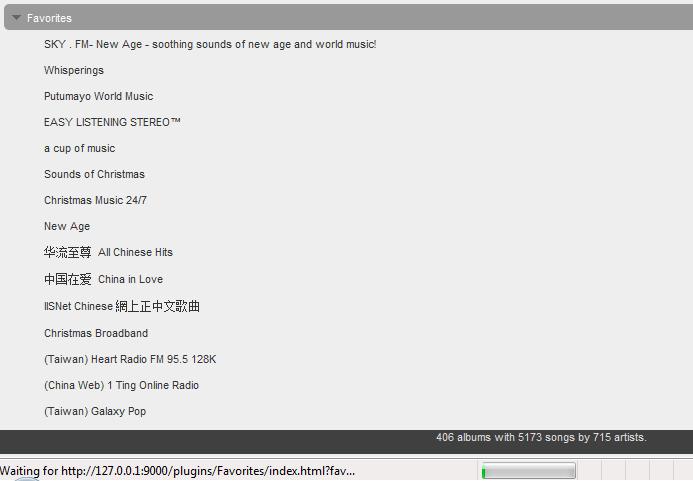Choose the 'a cup of music' favorite

(79, 148)
